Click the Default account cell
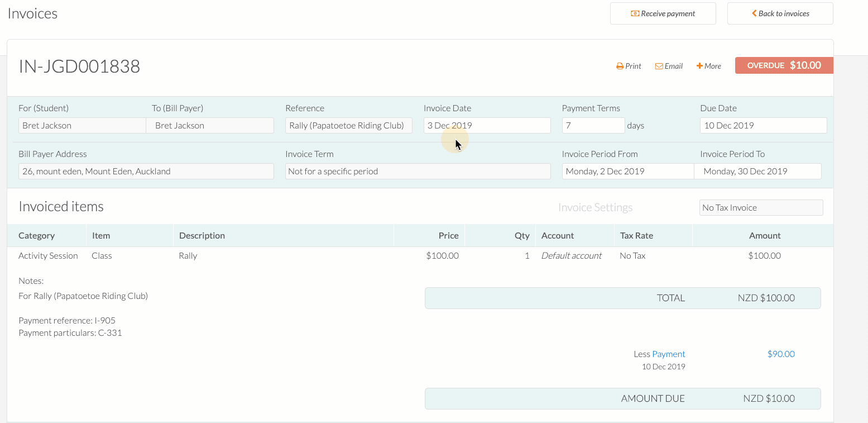The image size is (868, 423). point(571,255)
